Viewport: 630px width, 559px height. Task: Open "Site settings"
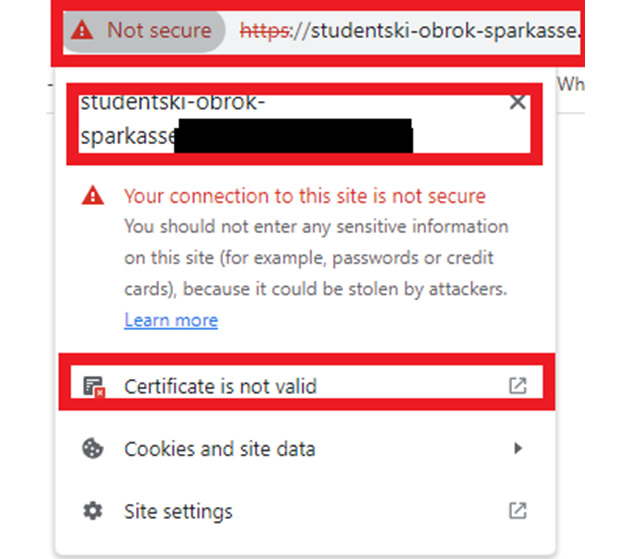tap(178, 511)
